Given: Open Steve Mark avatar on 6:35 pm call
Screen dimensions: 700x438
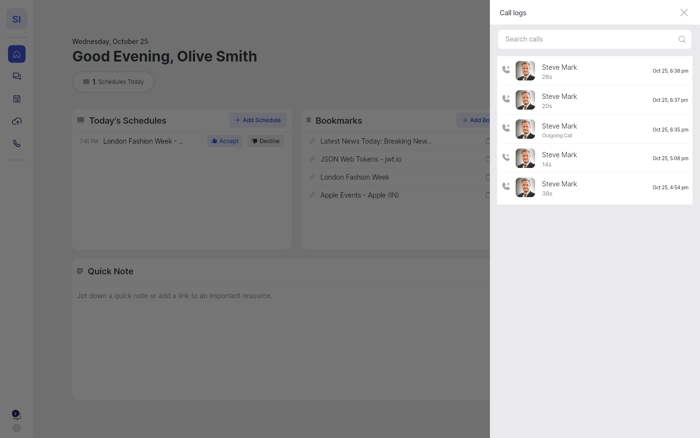Looking at the screenshot, I should (525, 129).
